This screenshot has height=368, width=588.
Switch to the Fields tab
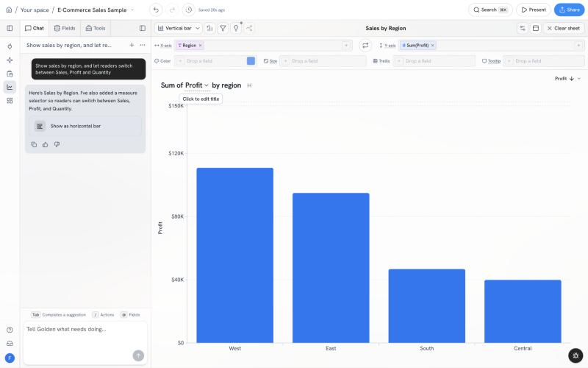pyautogui.click(x=65, y=28)
